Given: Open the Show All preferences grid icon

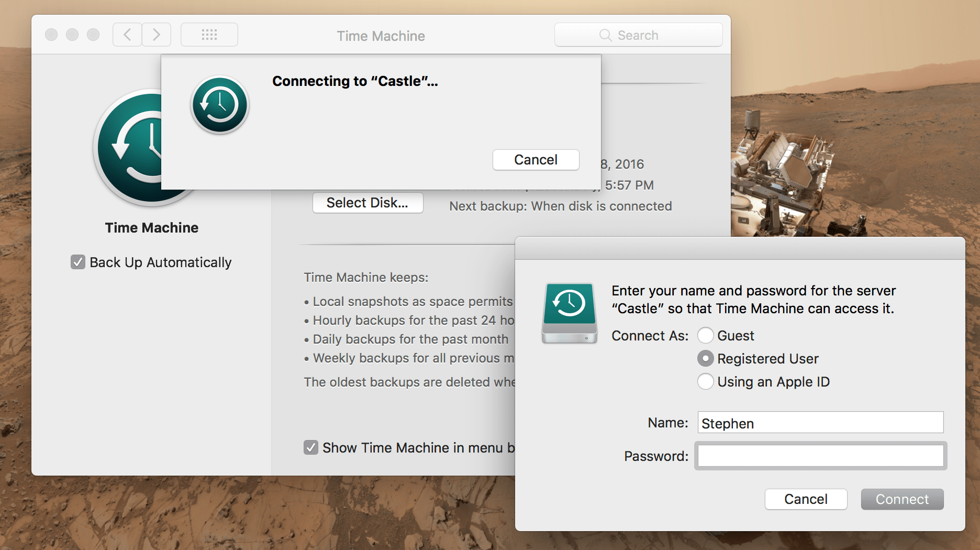Looking at the screenshot, I should point(209,34).
